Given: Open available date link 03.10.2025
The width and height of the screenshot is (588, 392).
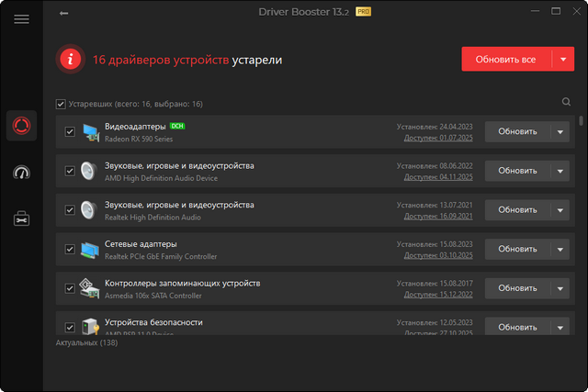Looking at the screenshot, I should pos(438,255).
